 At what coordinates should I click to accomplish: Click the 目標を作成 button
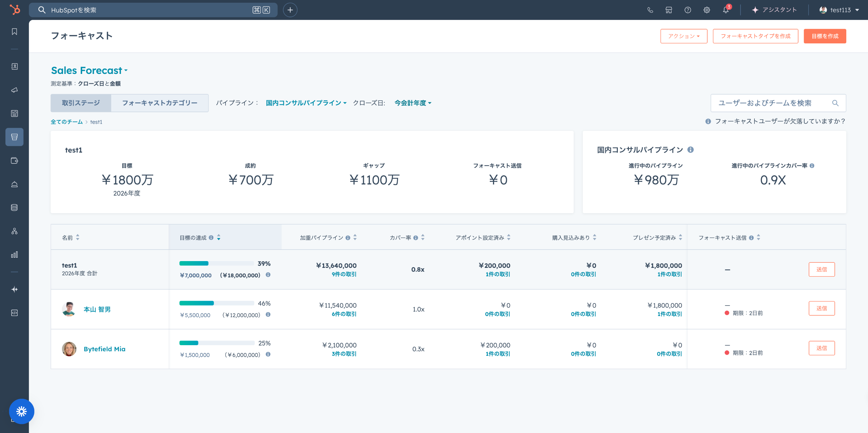825,36
